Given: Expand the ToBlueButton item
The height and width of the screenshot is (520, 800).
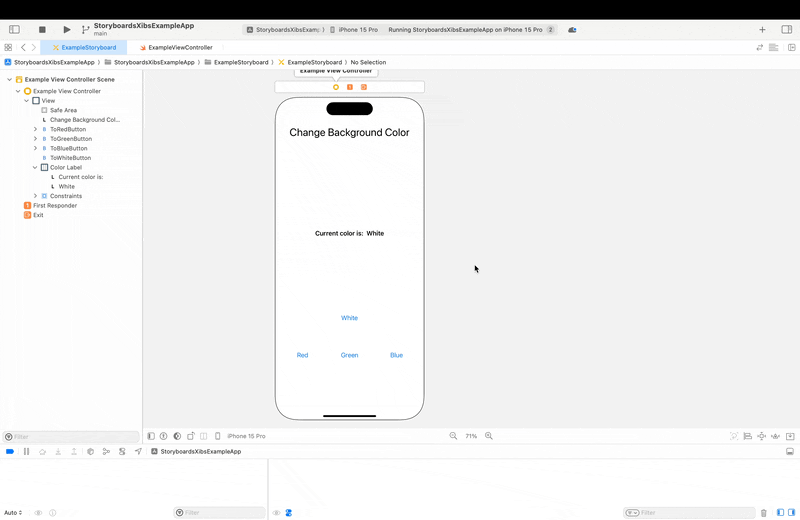Looking at the screenshot, I should point(35,148).
